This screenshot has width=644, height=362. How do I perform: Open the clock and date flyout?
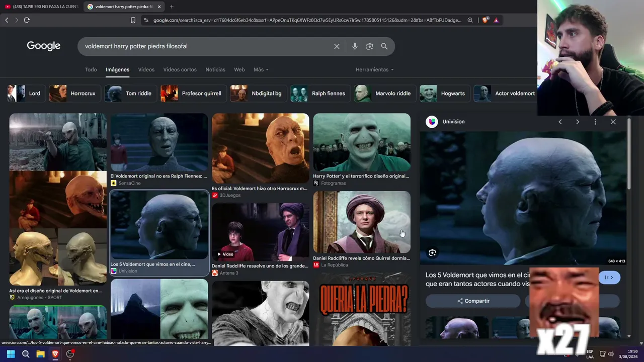(x=628, y=354)
